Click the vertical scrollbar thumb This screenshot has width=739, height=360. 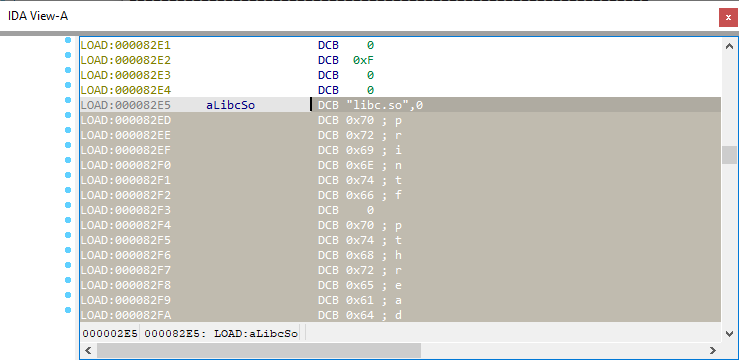tap(729, 155)
